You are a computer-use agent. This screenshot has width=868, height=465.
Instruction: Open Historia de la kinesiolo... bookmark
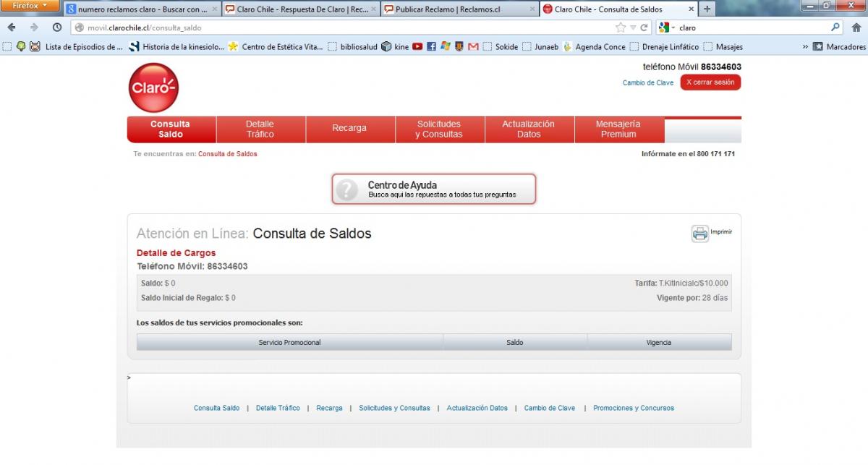pyautogui.click(x=176, y=47)
